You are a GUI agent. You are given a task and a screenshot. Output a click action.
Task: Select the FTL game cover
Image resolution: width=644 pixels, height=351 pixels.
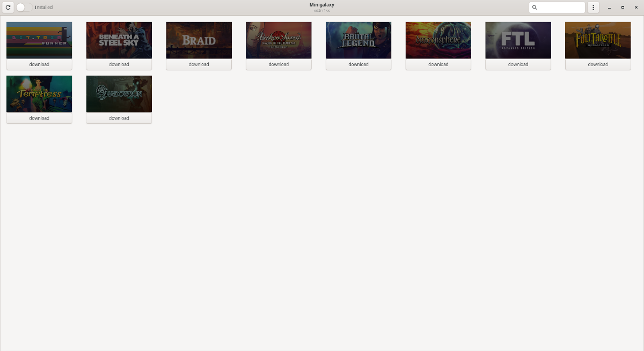point(518,40)
